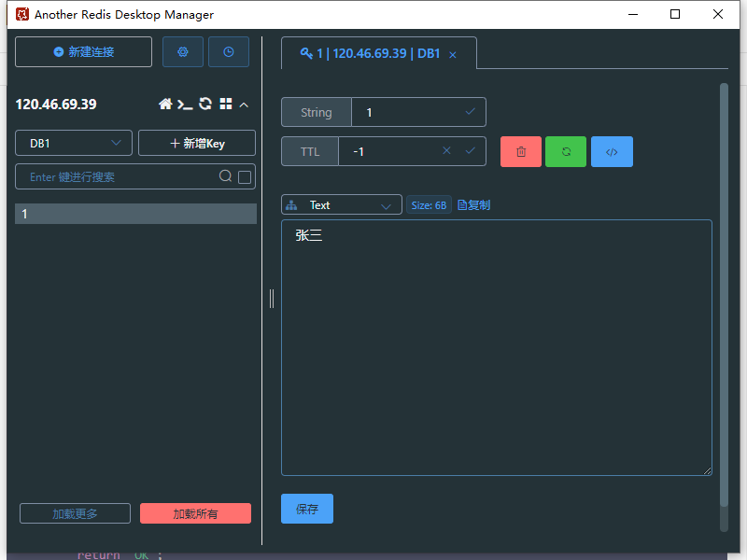Click the String type label

tap(317, 112)
